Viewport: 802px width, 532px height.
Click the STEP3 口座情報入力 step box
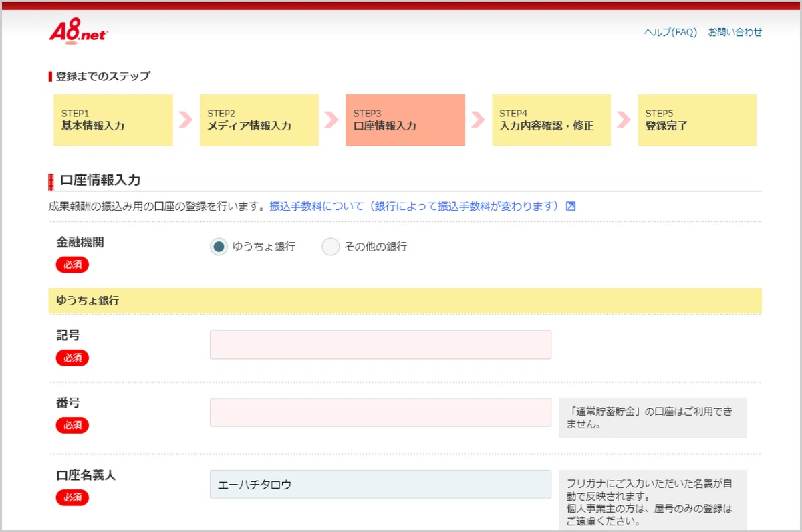click(405, 120)
